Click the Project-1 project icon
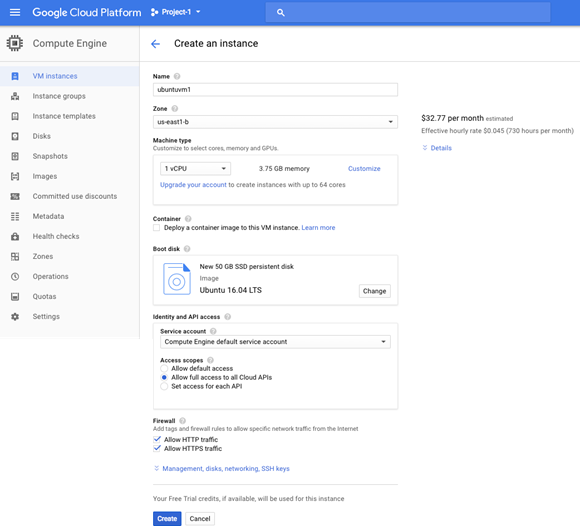This screenshot has width=580, height=526. pos(154,12)
